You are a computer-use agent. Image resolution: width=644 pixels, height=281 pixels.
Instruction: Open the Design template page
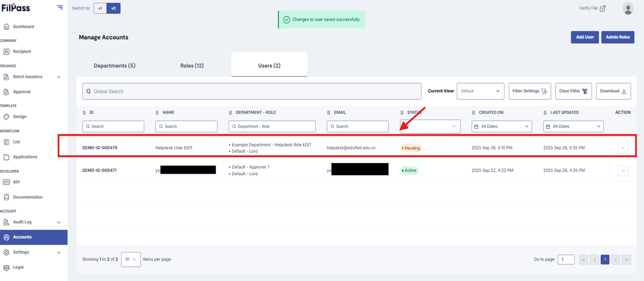pyautogui.click(x=19, y=117)
